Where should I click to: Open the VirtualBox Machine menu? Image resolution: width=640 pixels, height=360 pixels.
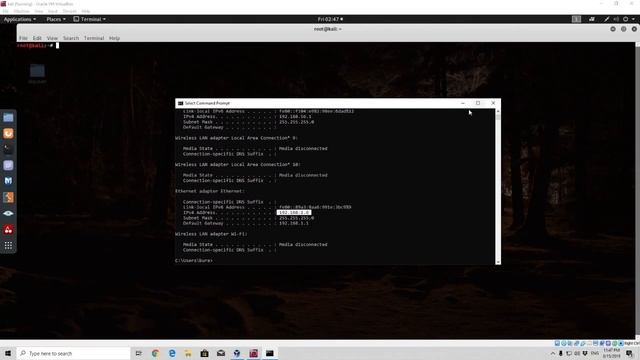pyautogui.click(x=22, y=11)
